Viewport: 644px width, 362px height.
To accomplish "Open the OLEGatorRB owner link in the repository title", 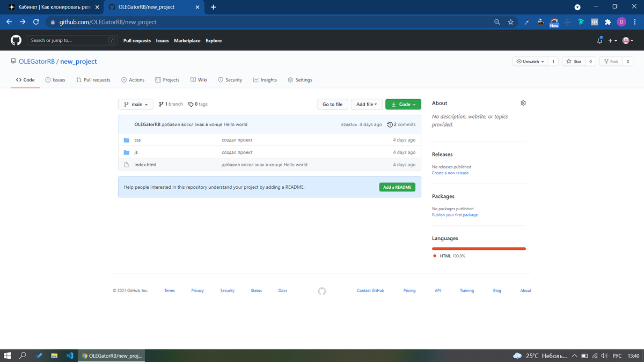I will pyautogui.click(x=36, y=62).
